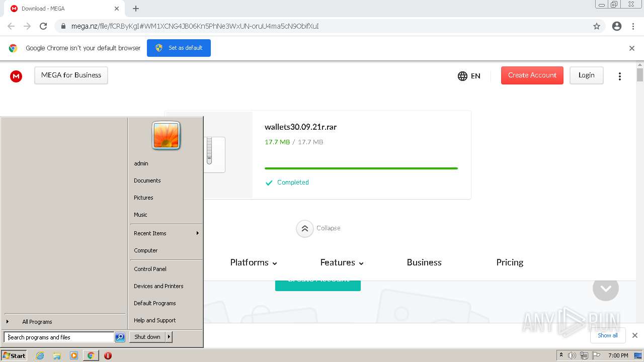The image size is (644, 362).
Task: Open a new browser tab
Action: 136,9
